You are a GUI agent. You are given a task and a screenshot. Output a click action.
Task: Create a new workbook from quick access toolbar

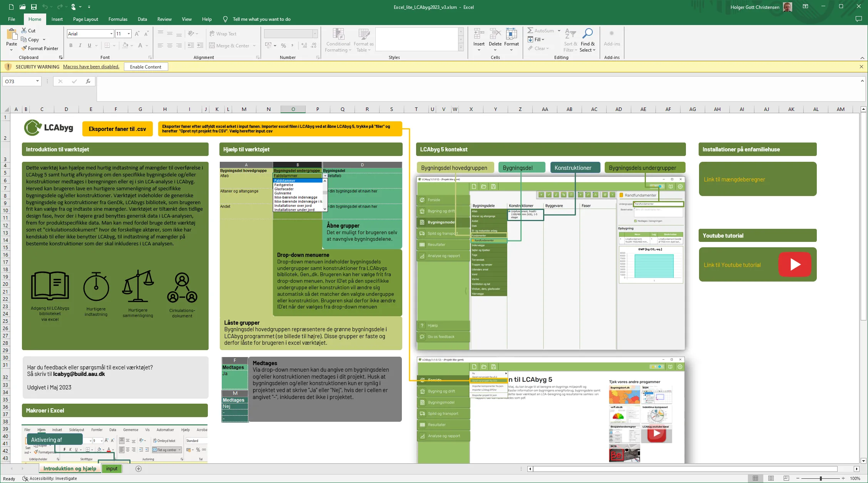pos(11,7)
